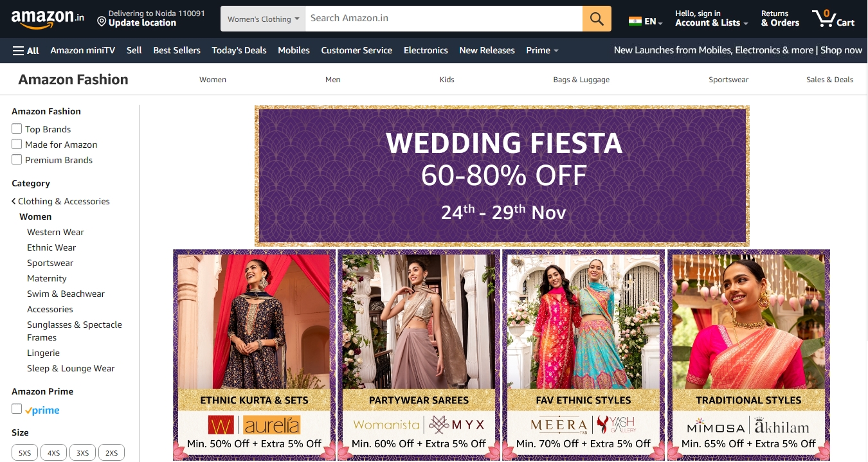
Task: Click the Amazon.in logo
Action: [x=48, y=19]
